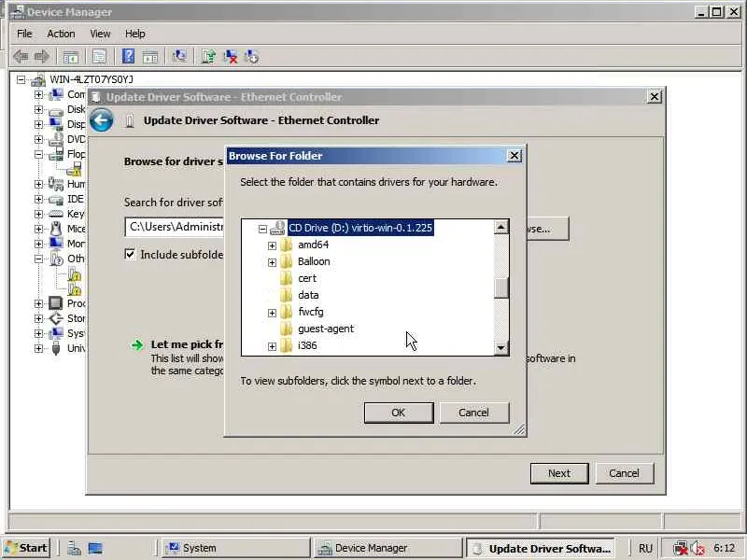Click the folder list scrollbar thumb
Image resolution: width=747 pixels, height=560 pixels.
pyautogui.click(x=500, y=287)
